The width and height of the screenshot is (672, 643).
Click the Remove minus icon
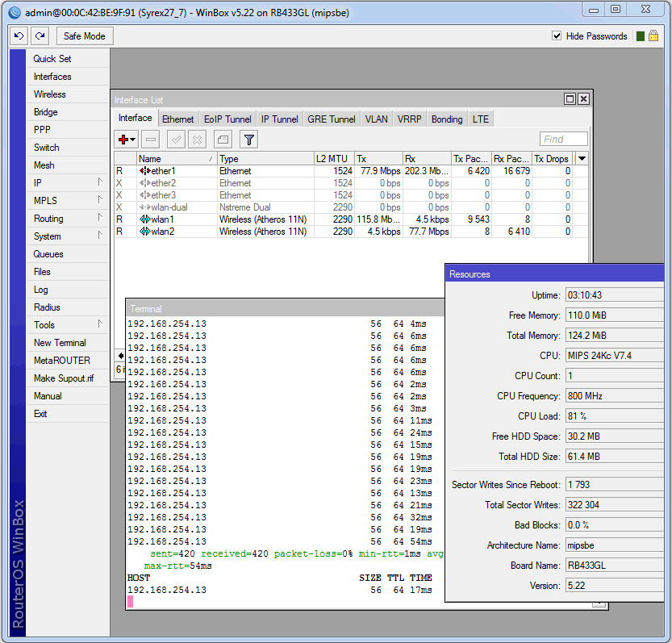pos(150,140)
